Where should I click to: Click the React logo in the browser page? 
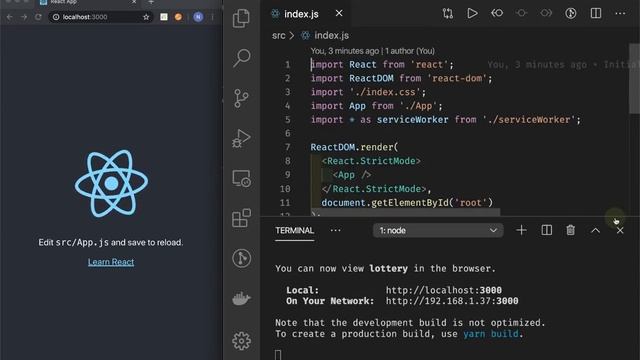(x=111, y=183)
